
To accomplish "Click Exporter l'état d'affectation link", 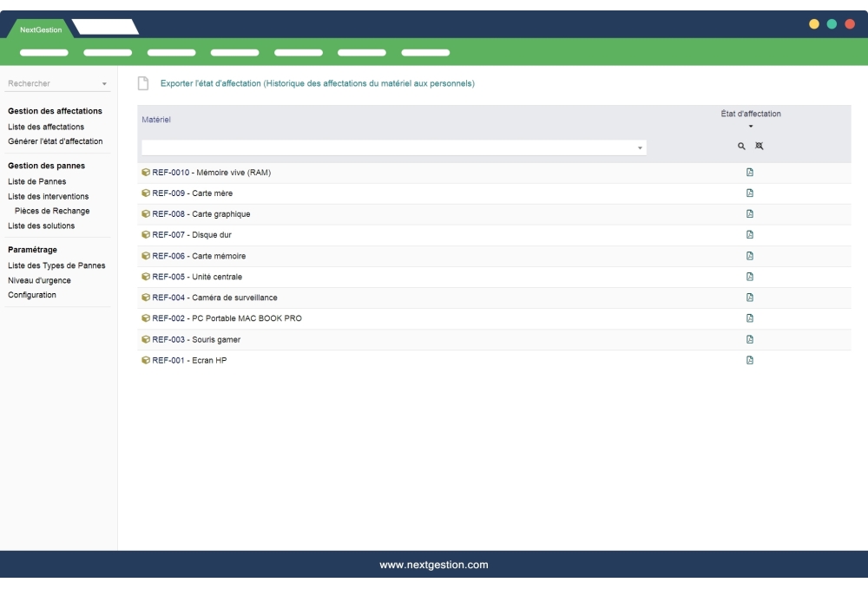I will (317, 83).
